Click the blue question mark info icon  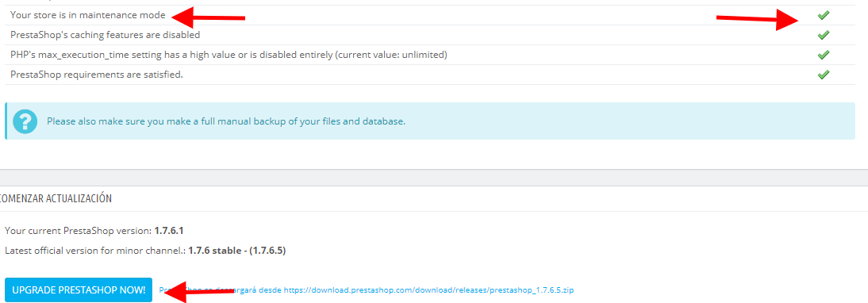pyautogui.click(x=25, y=121)
